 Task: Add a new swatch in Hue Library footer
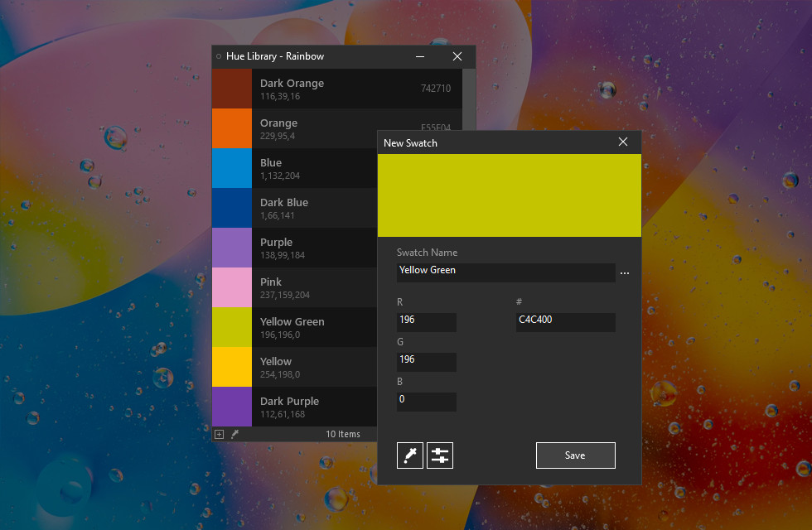(219, 434)
